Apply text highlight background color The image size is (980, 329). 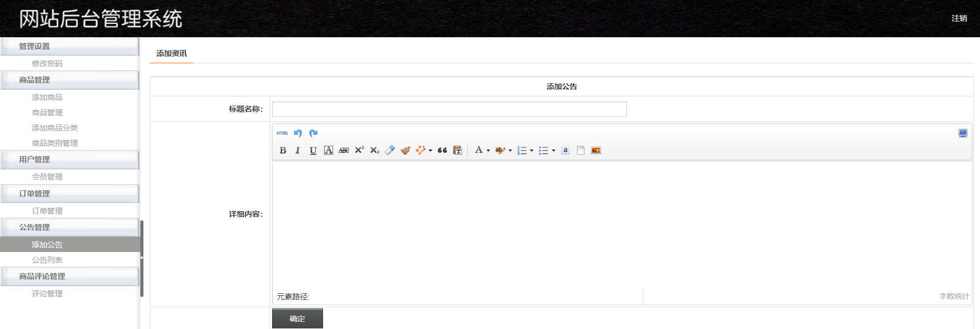(x=500, y=150)
